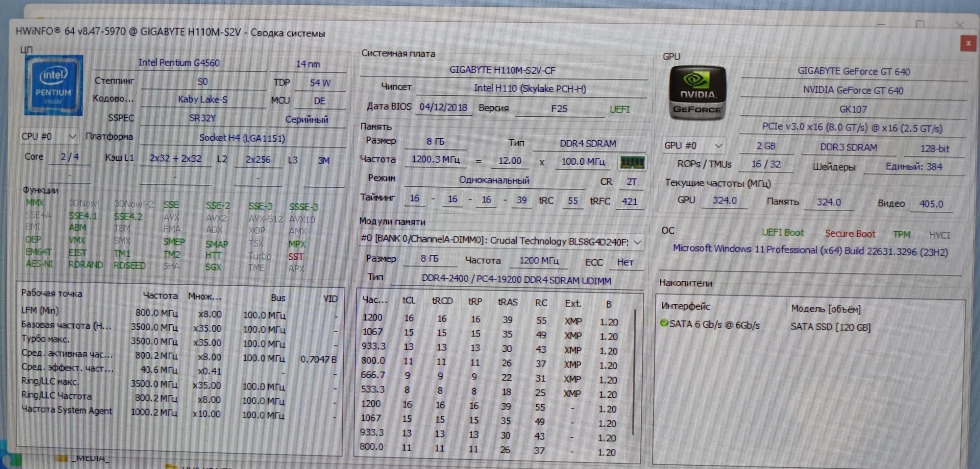Click the green memory module icon
This screenshot has width=980, height=469.
point(632,163)
